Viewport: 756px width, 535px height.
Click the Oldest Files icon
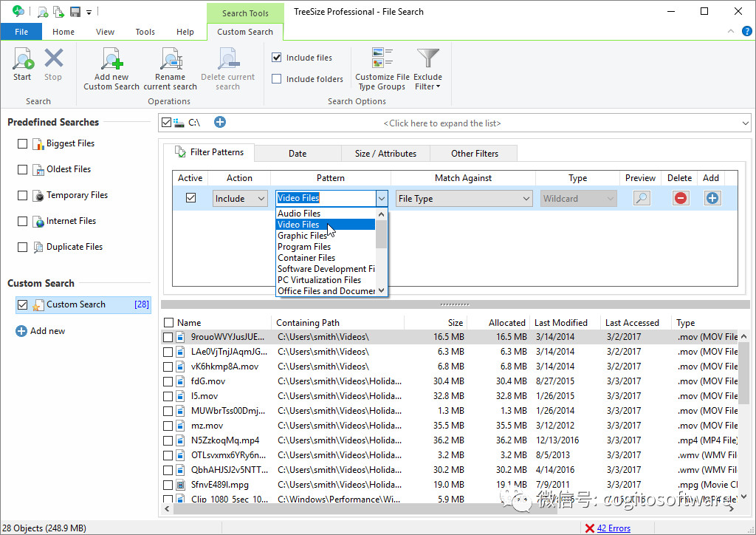coord(38,170)
